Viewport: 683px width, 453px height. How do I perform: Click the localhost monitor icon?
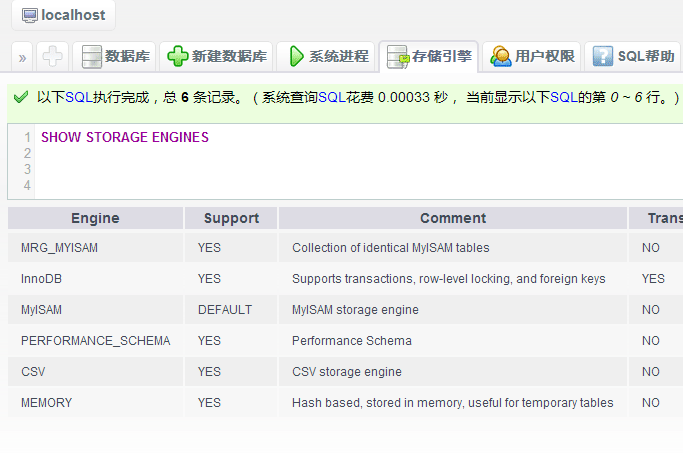pos(29,15)
